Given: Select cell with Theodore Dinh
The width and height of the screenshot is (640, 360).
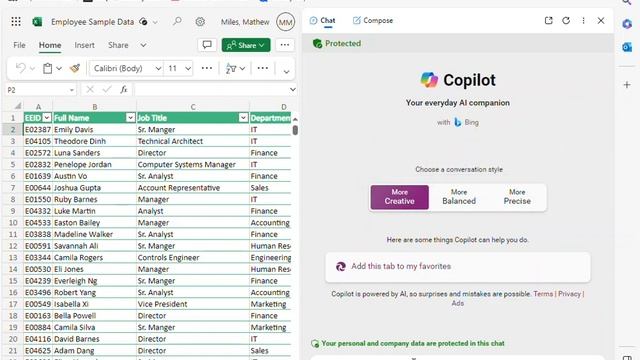Looking at the screenshot, I should (94, 141).
